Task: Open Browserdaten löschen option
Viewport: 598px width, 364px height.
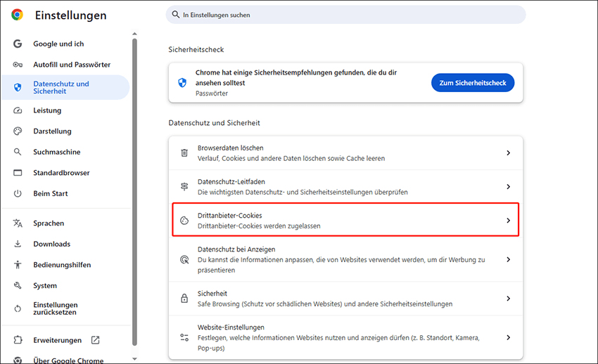Action: click(345, 152)
